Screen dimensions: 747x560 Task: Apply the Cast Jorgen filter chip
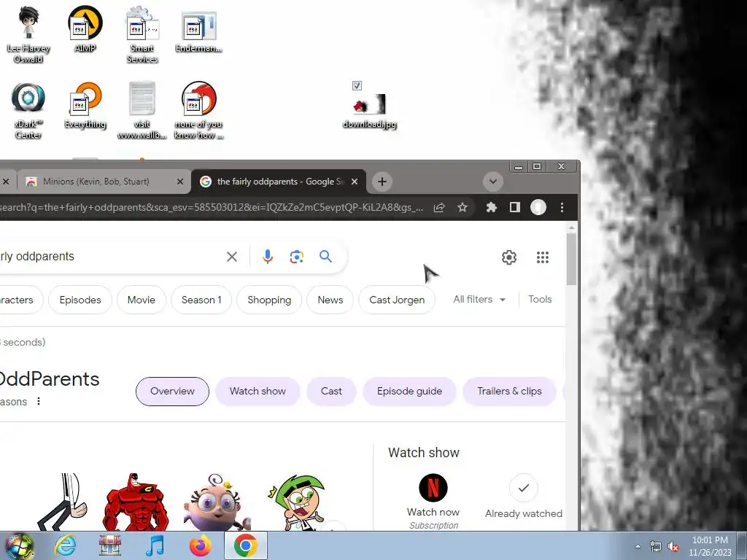397,300
